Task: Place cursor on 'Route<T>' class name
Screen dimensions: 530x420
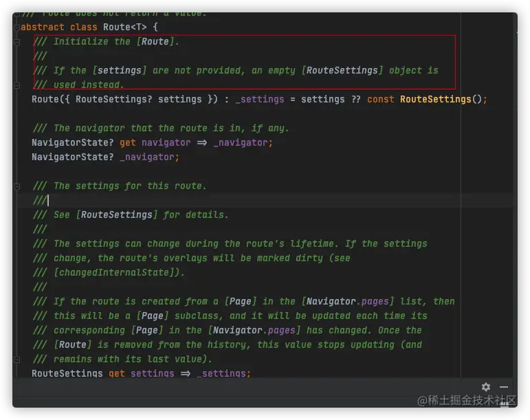Action: (124, 27)
